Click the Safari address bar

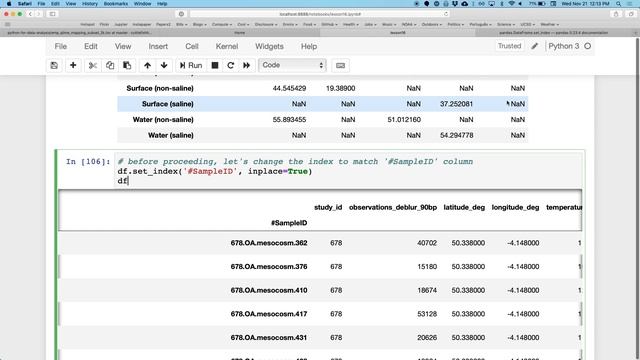click(x=320, y=14)
